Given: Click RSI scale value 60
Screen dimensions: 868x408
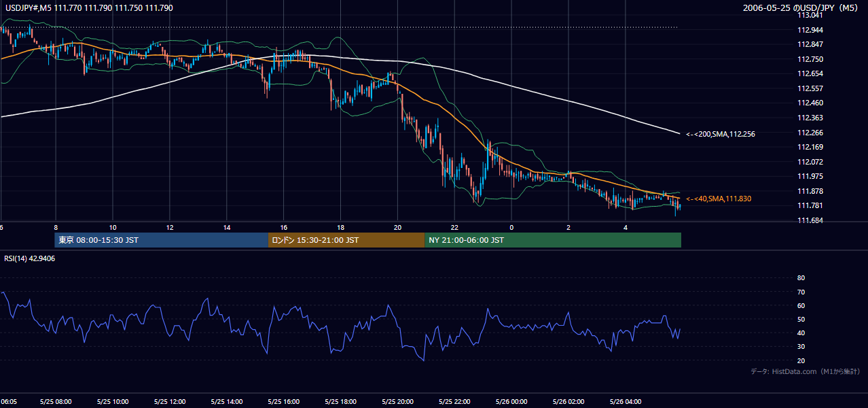Looking at the screenshot, I should pos(801,305).
